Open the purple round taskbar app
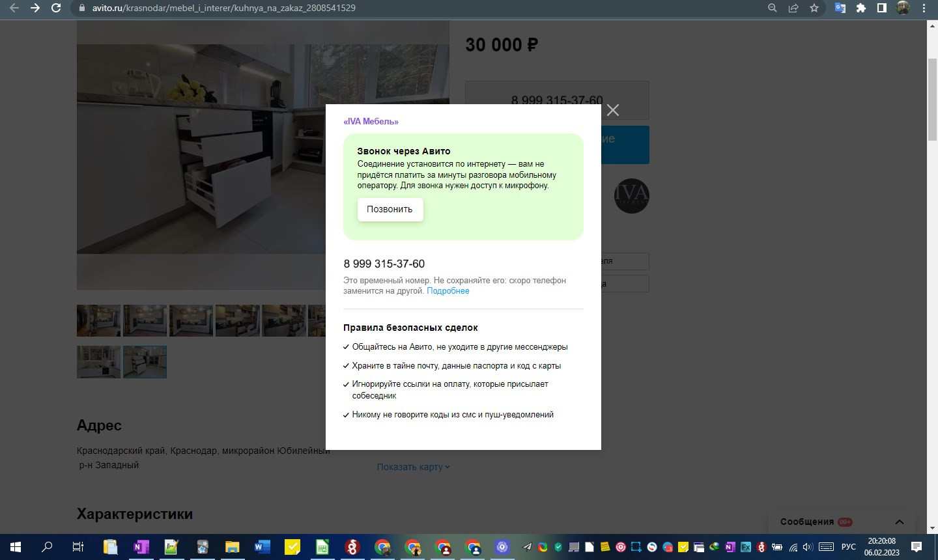938x560 pixels. [x=502, y=547]
